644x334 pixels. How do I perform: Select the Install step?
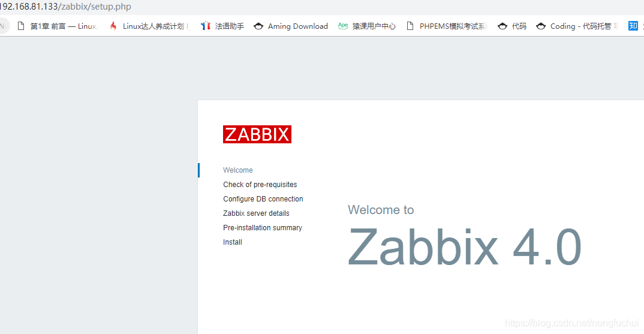[x=233, y=242]
